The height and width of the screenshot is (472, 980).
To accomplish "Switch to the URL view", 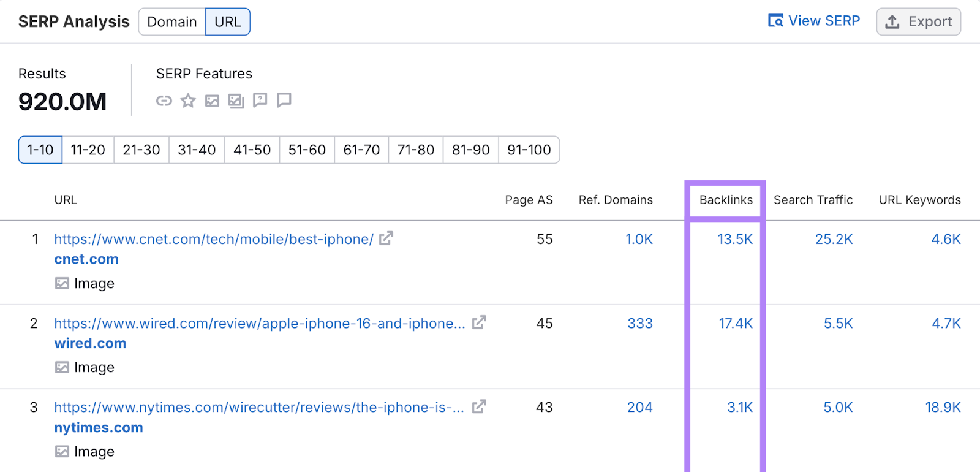I will coord(228,22).
